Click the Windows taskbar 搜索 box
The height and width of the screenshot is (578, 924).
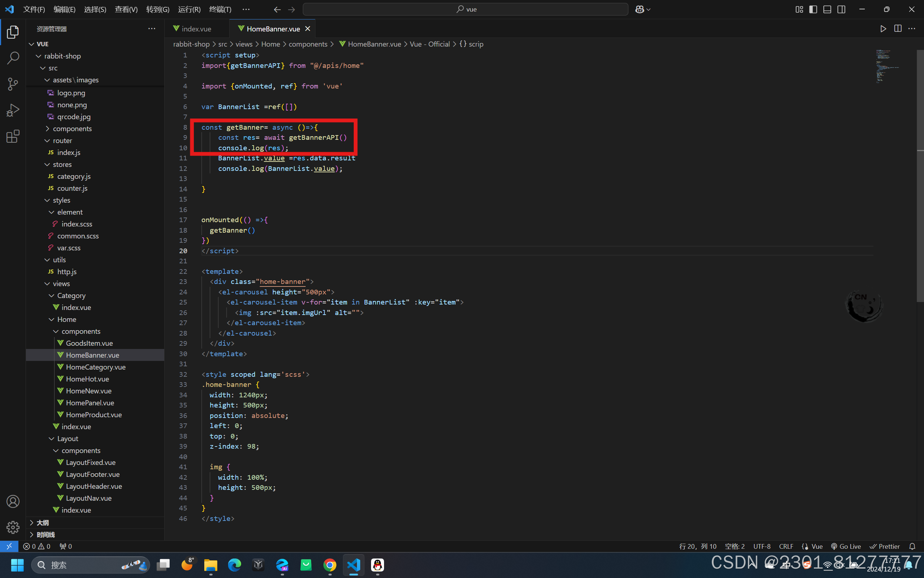pyautogui.click(x=90, y=565)
